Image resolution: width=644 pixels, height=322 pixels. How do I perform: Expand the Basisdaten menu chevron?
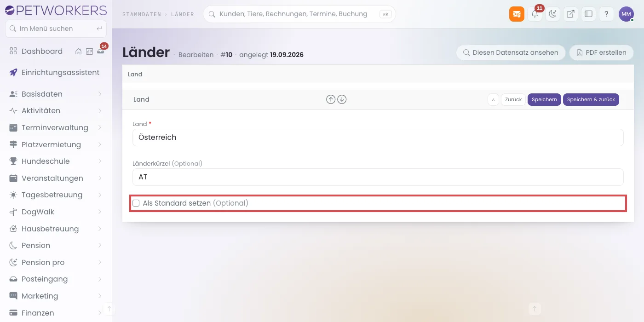coord(100,94)
